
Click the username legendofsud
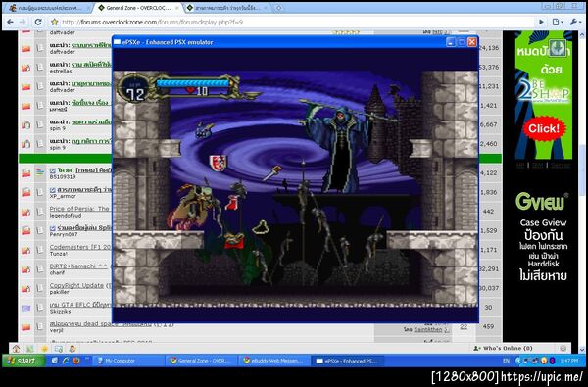[x=66, y=216]
